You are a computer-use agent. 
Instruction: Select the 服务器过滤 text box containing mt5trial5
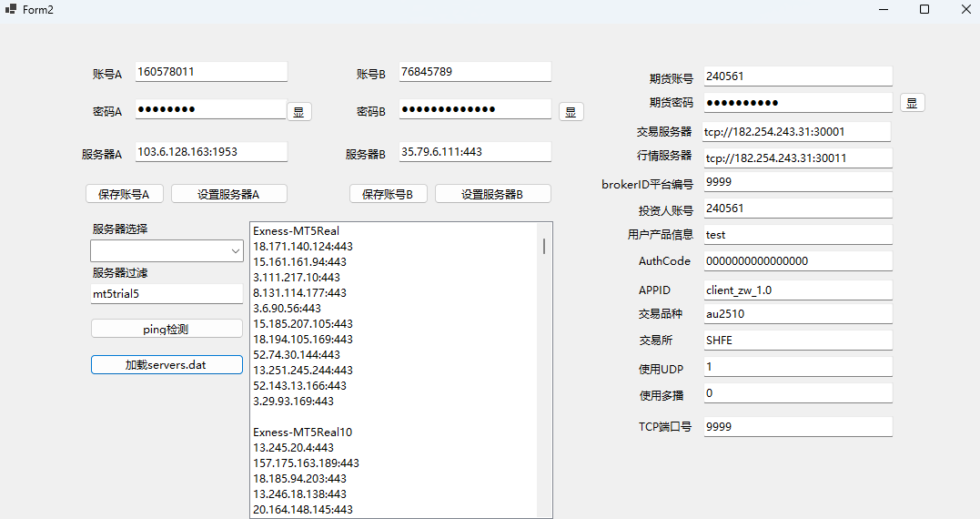point(167,294)
